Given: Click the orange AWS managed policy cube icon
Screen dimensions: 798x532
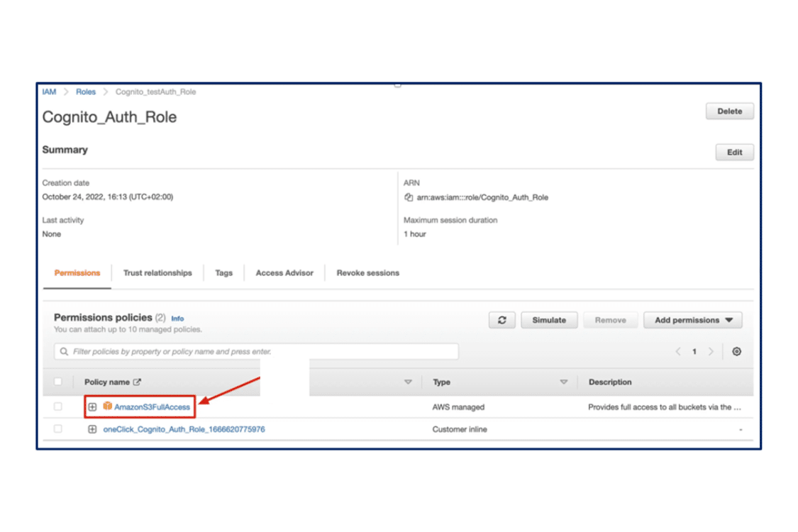Looking at the screenshot, I should (107, 406).
